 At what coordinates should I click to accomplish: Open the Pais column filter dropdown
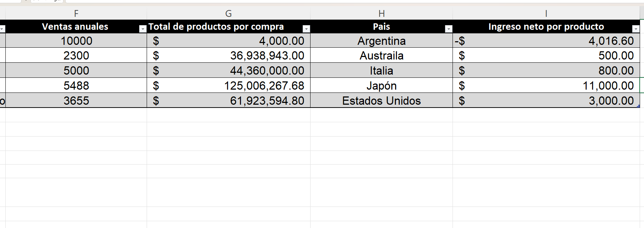click(449, 29)
